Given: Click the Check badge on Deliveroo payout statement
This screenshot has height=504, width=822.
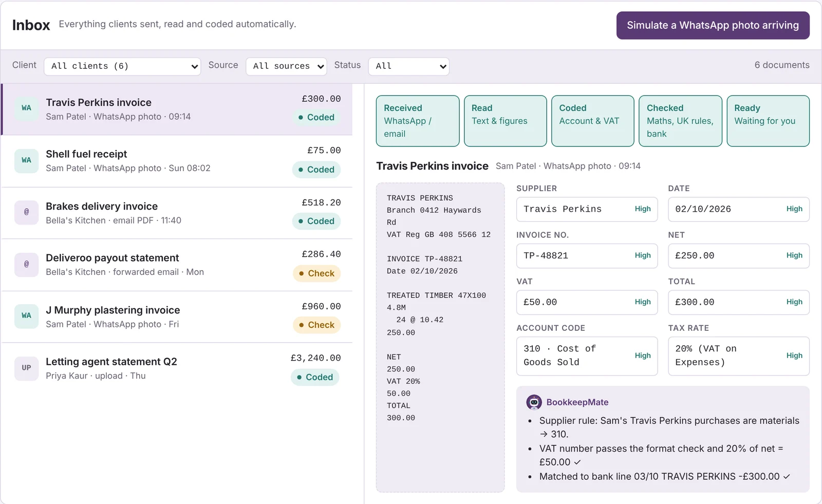Looking at the screenshot, I should 316,273.
